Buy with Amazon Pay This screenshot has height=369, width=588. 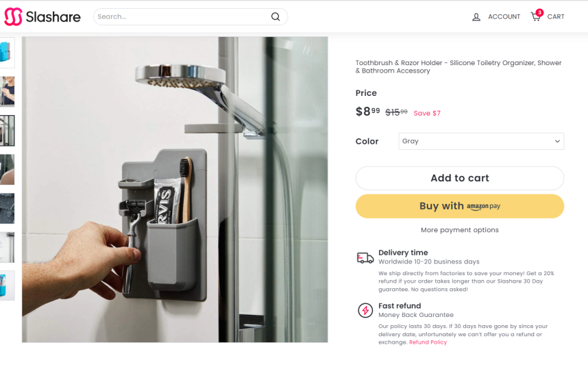click(x=460, y=206)
